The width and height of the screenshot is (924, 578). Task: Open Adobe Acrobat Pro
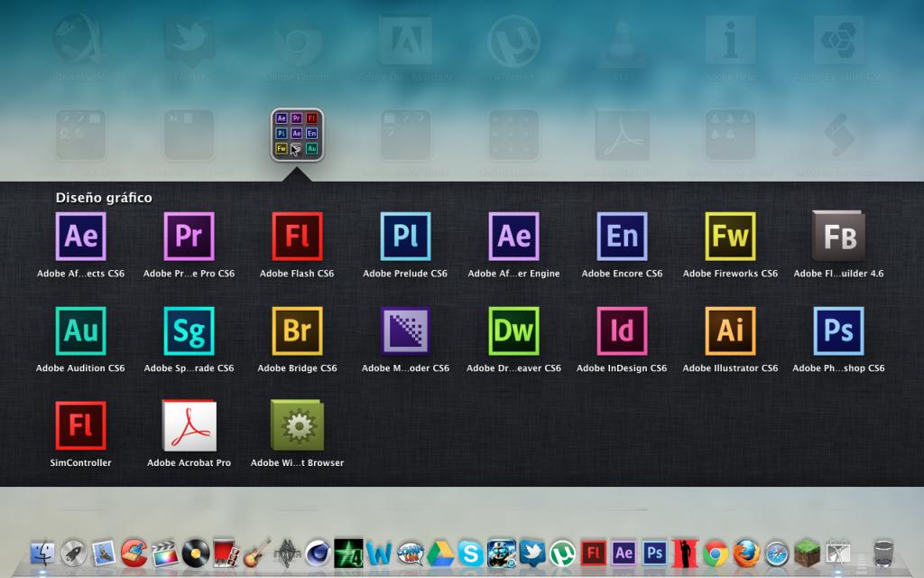189,425
